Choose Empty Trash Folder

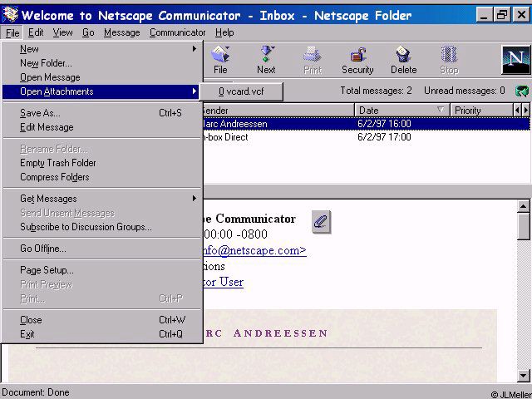pyautogui.click(x=101, y=163)
